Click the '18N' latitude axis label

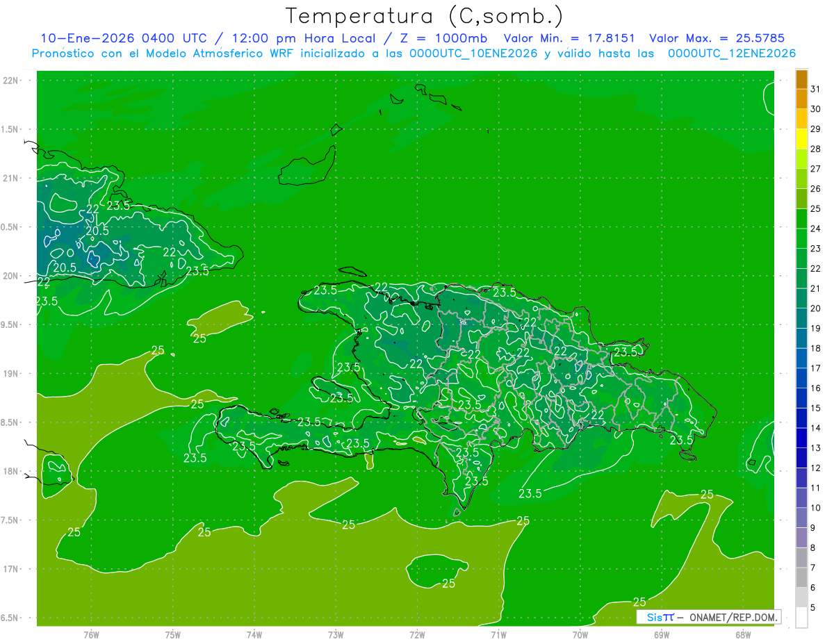pyautogui.click(x=10, y=471)
